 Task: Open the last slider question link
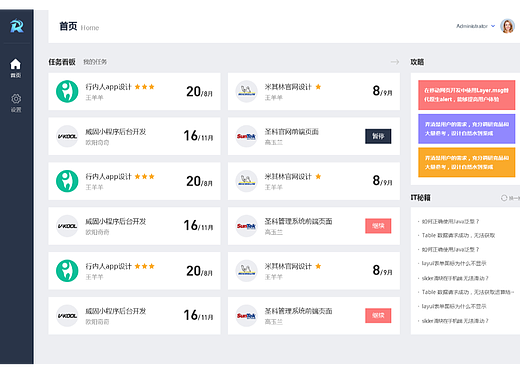tap(455, 321)
